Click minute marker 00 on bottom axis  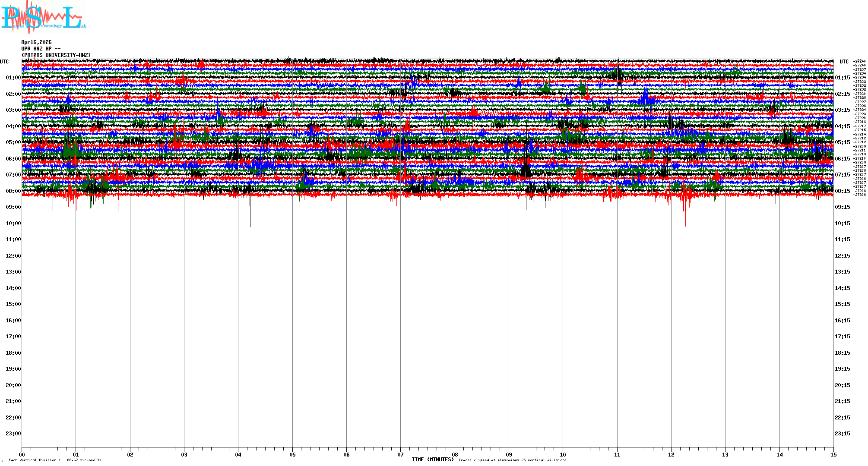22,455
